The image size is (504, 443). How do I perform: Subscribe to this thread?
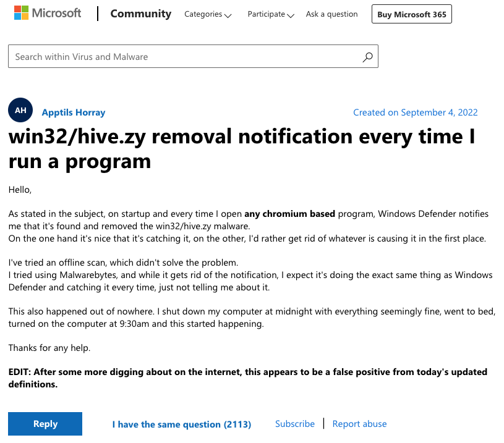coord(294,423)
